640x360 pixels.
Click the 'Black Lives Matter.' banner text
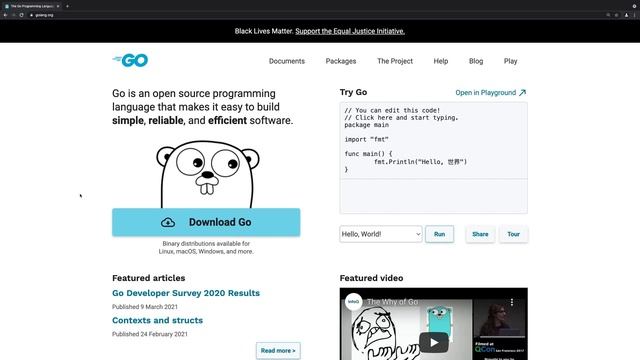(x=264, y=31)
